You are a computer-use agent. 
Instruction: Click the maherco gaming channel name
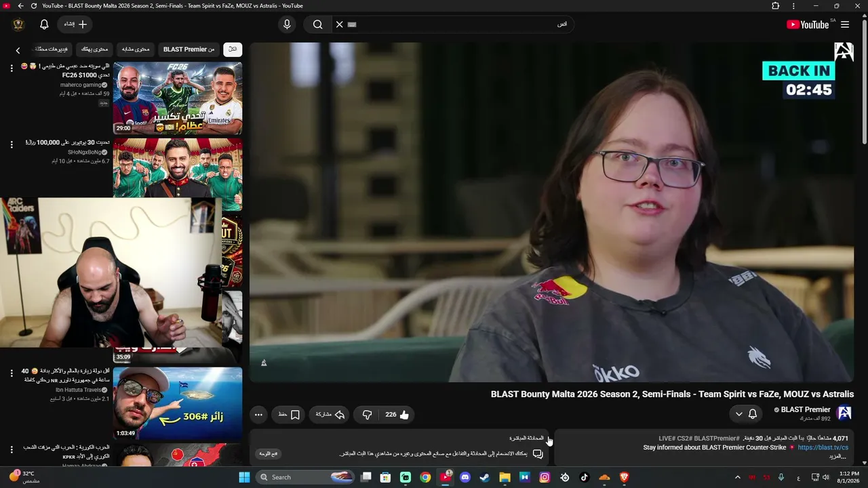81,85
